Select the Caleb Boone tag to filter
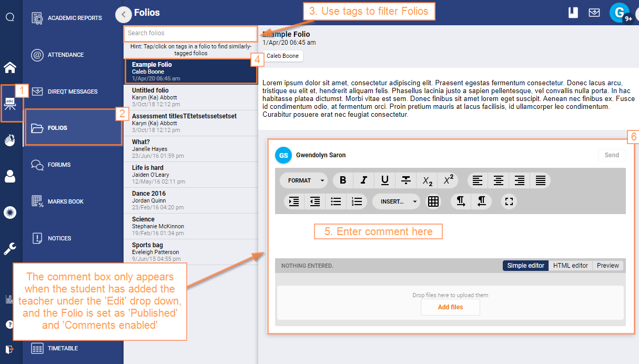The height and width of the screenshot is (364, 639). [x=283, y=56]
